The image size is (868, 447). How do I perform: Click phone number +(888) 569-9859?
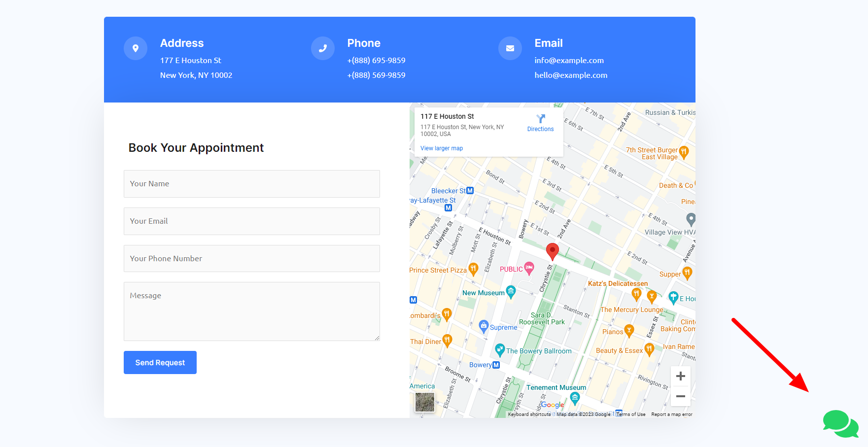377,75
